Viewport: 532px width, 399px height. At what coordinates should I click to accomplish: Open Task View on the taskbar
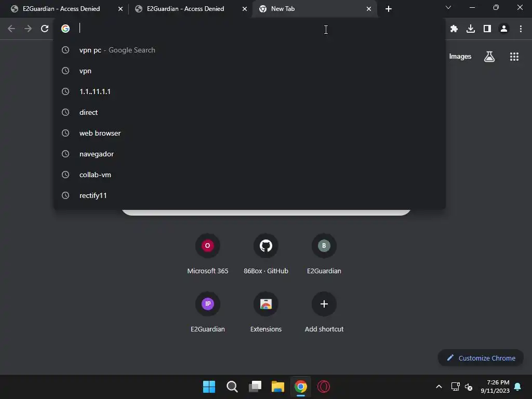click(x=255, y=387)
